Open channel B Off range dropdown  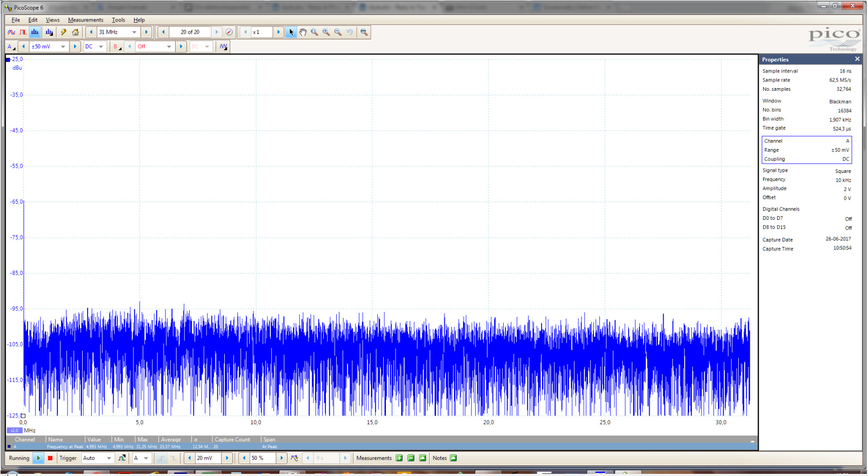[155, 47]
